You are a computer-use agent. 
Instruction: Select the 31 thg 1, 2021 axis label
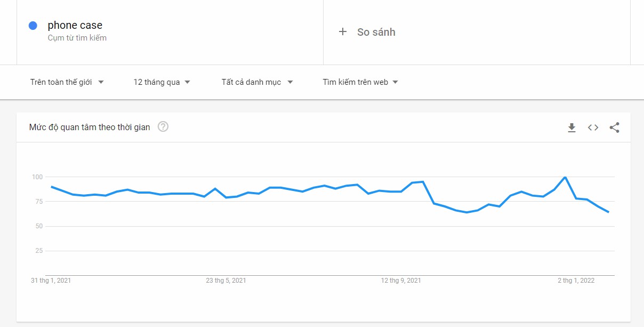51,281
